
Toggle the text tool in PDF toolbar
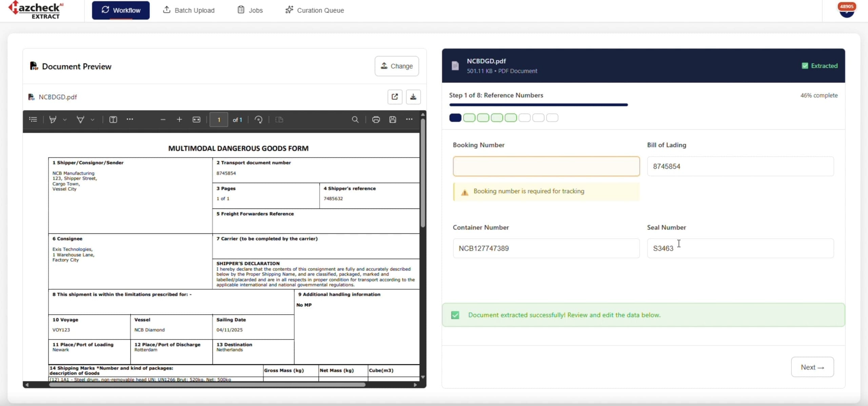tap(113, 119)
